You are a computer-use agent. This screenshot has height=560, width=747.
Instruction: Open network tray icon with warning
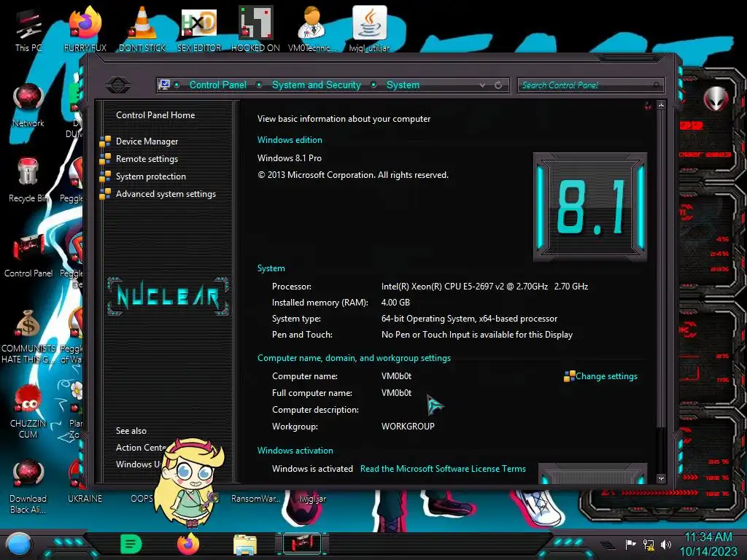point(649,544)
